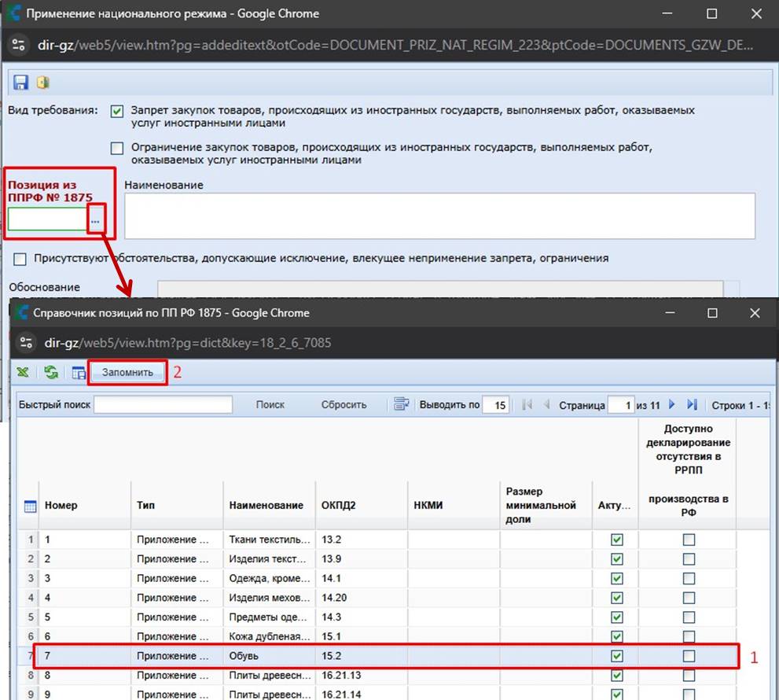Click the Запомнить button
The width and height of the screenshot is (779, 700).
click(x=127, y=372)
